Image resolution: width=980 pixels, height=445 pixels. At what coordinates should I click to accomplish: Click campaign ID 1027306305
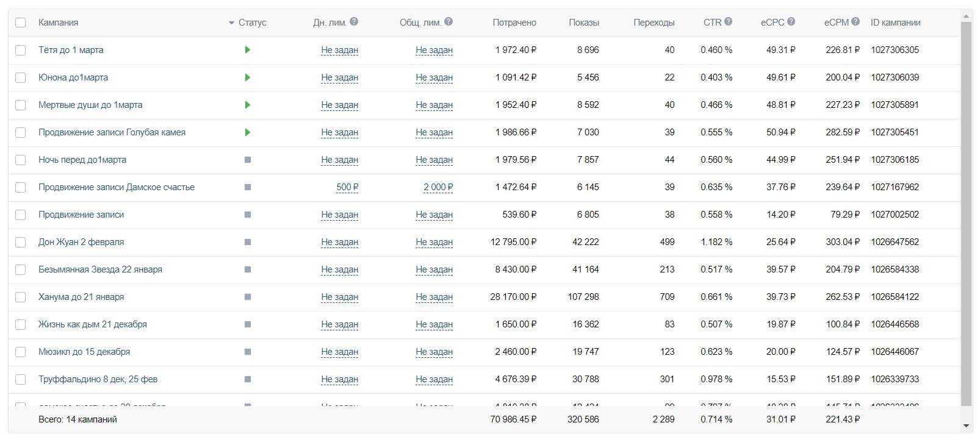tap(895, 50)
